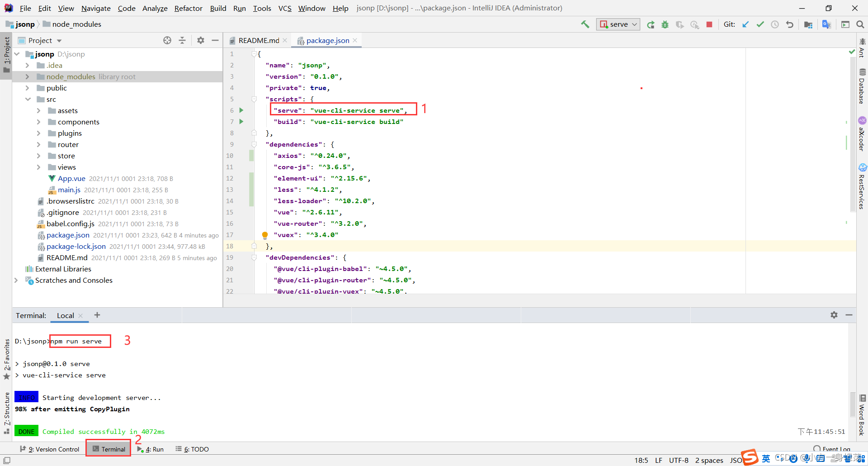The height and width of the screenshot is (466, 868).
Task: Open the Database side tool window
Action: point(862,86)
